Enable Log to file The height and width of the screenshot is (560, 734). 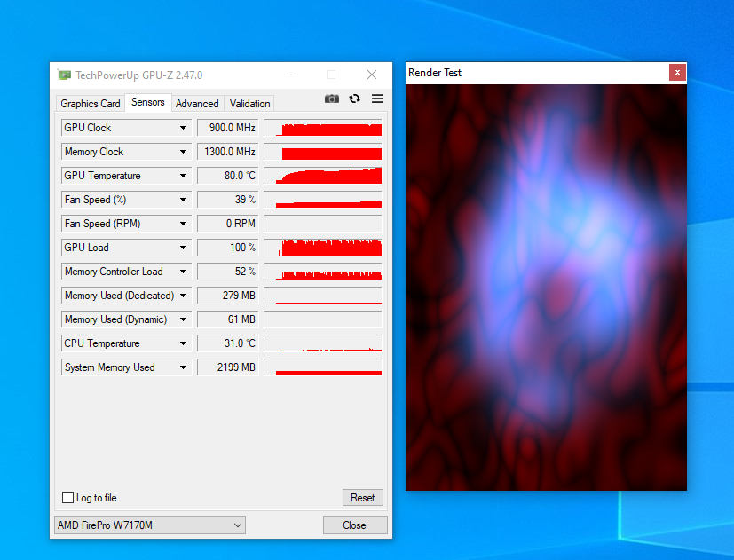[x=67, y=497]
